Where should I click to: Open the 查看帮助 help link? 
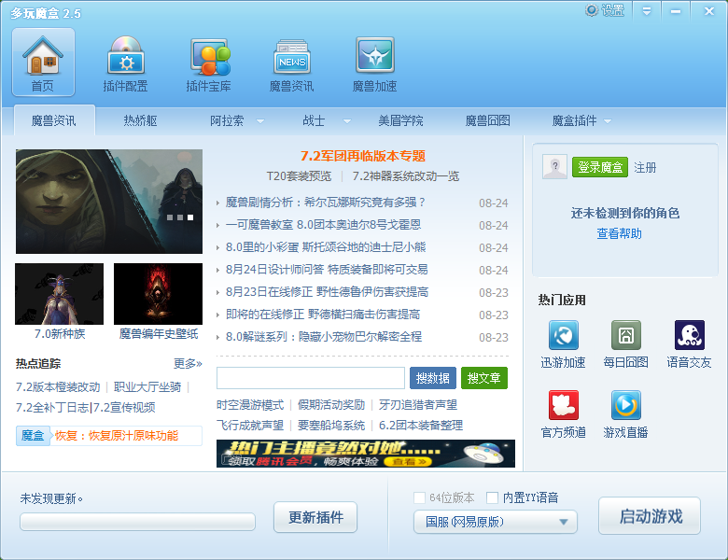620,233
